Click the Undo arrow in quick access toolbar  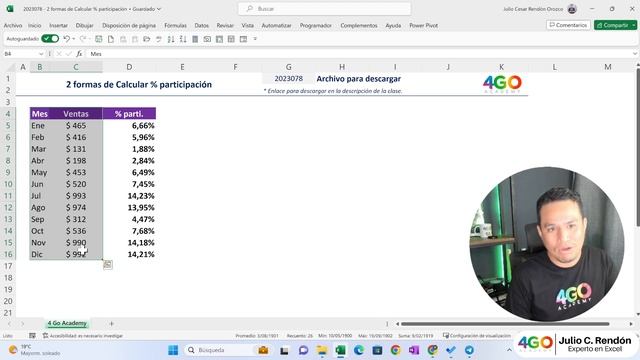point(67,39)
